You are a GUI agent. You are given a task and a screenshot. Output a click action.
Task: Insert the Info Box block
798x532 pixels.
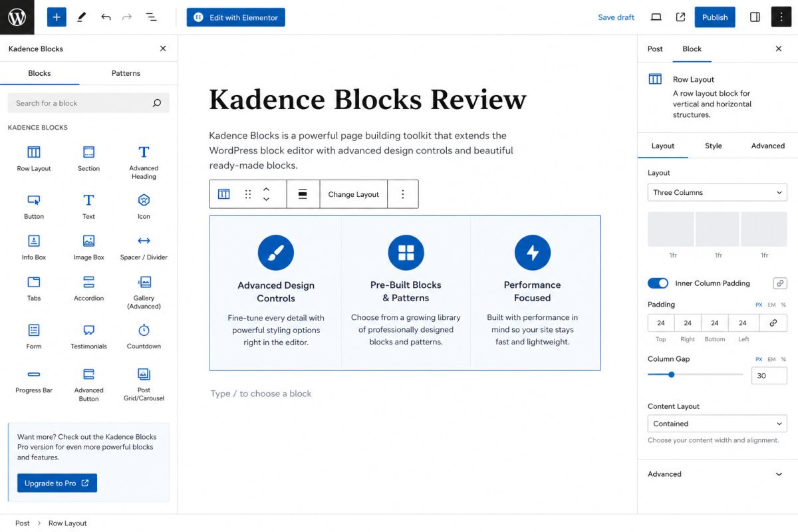click(34, 247)
